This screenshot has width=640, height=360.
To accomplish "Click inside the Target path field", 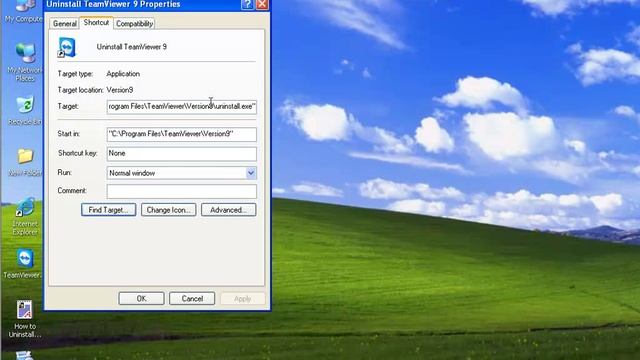I will click(182, 107).
